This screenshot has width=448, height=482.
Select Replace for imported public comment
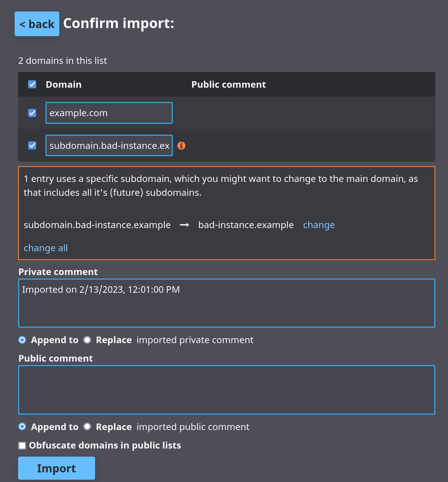coord(87,427)
